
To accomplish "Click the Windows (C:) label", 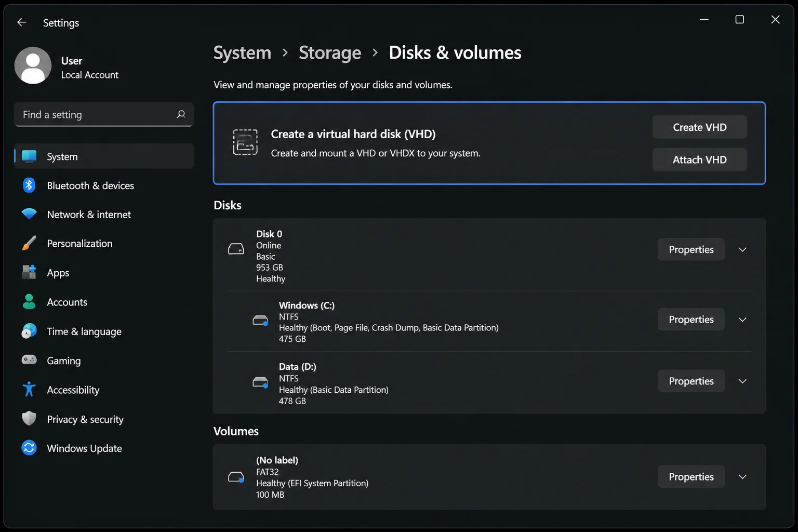I will click(x=307, y=305).
